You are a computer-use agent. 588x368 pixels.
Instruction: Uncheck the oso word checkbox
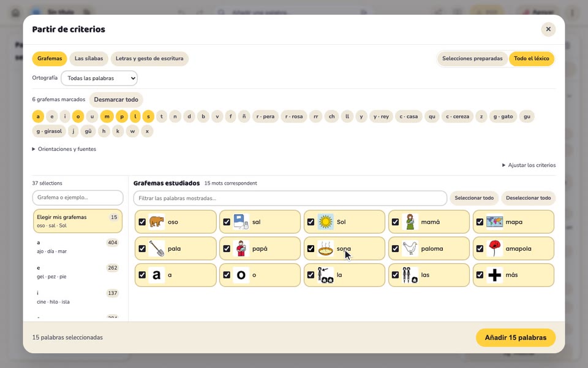click(142, 222)
